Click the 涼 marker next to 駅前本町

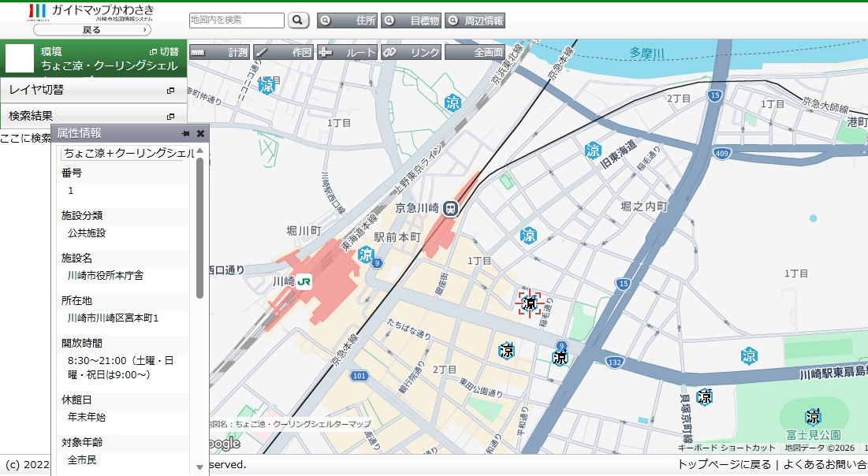click(366, 255)
